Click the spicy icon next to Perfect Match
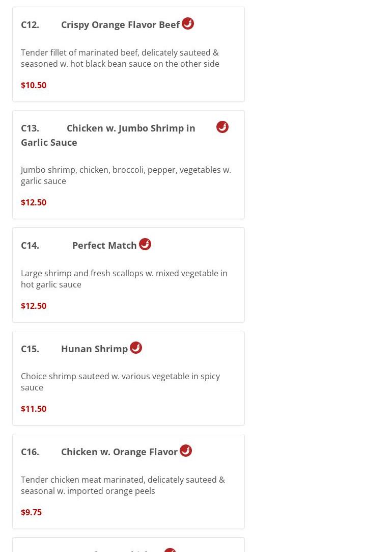Image resolution: width=392 pixels, height=552 pixels. tap(145, 244)
